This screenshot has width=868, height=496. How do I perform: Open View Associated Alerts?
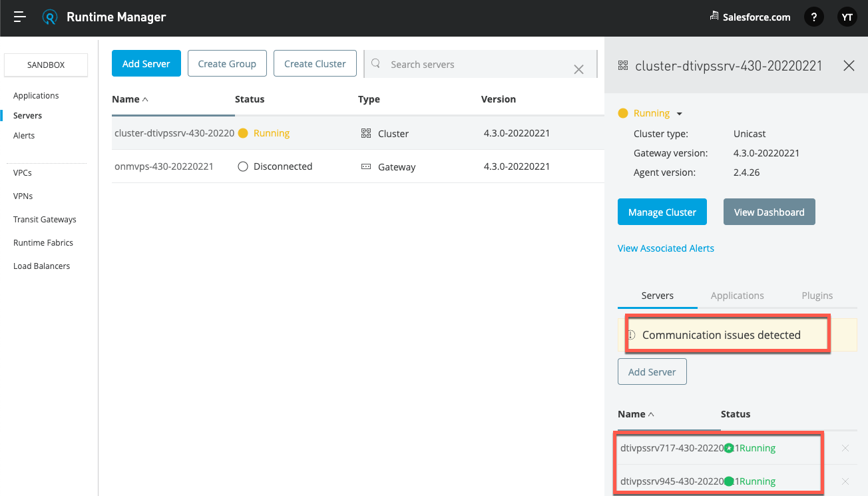tap(666, 248)
